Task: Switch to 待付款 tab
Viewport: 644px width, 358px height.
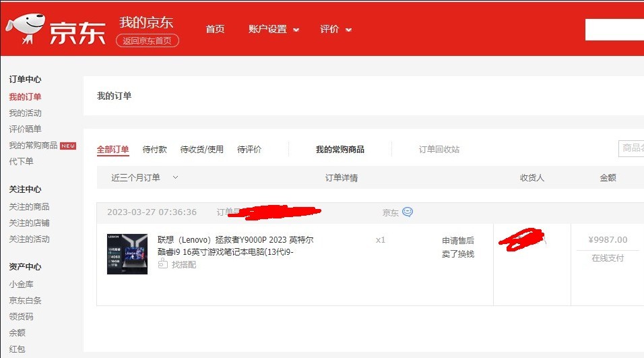Action: (155, 150)
